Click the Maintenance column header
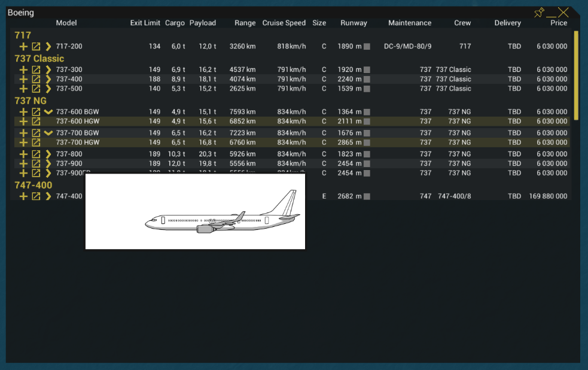 click(410, 23)
